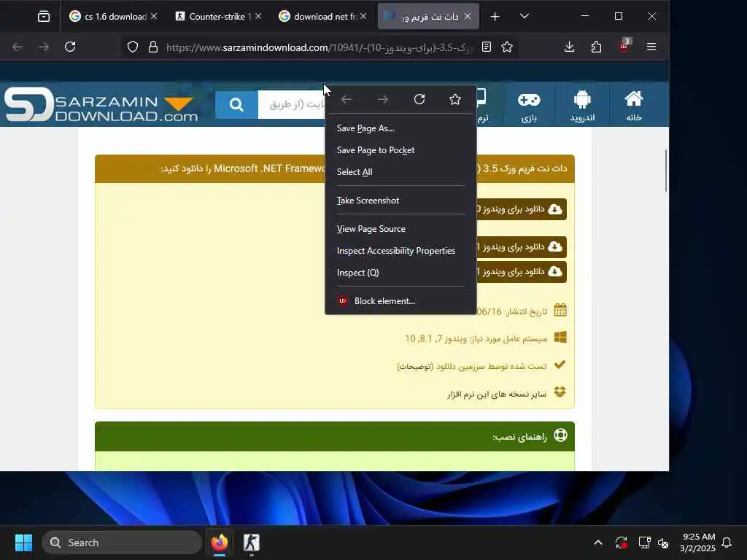
Task: Choose 'Block element...' menu entry
Action: click(400, 301)
